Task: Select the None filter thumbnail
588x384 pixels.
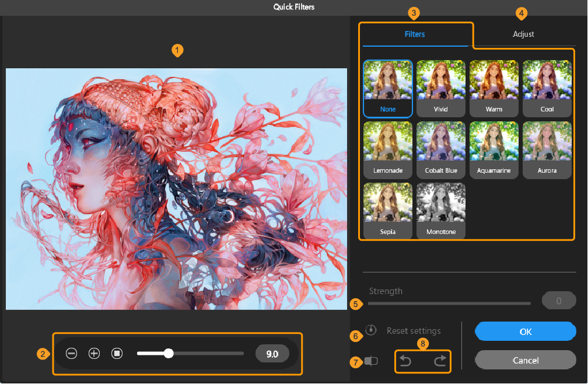Action: click(388, 89)
